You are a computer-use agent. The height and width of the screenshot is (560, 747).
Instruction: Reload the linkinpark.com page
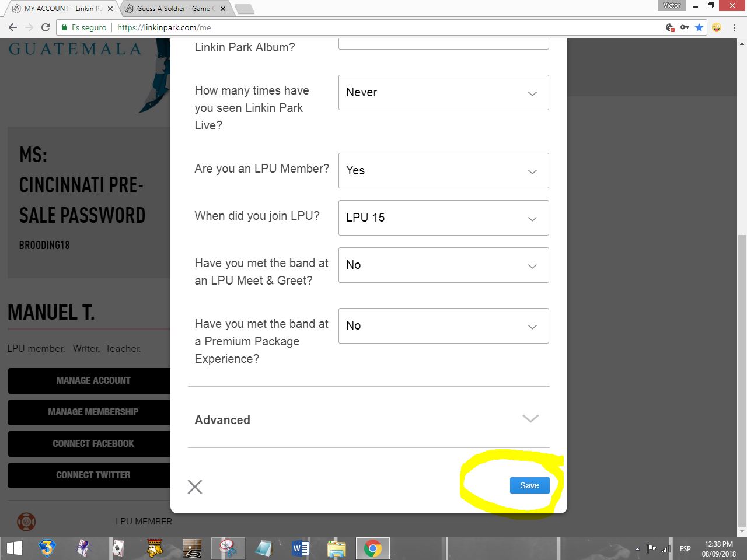click(46, 27)
